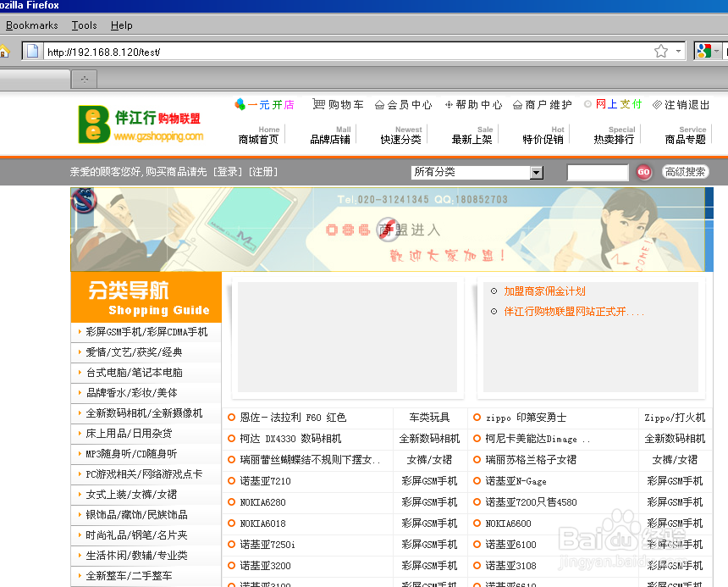The width and height of the screenshot is (728, 587).
Task: Click the red GO search button
Action: (x=643, y=172)
